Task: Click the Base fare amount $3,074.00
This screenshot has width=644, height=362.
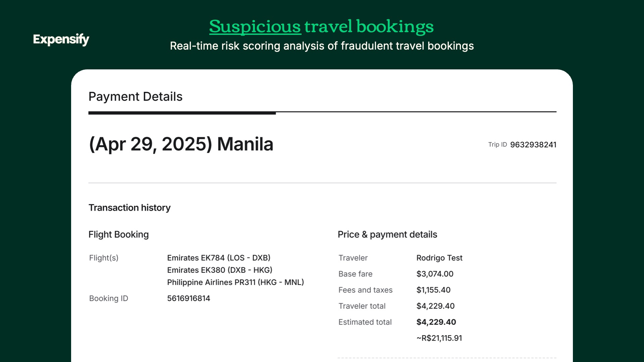Action: coord(435,274)
